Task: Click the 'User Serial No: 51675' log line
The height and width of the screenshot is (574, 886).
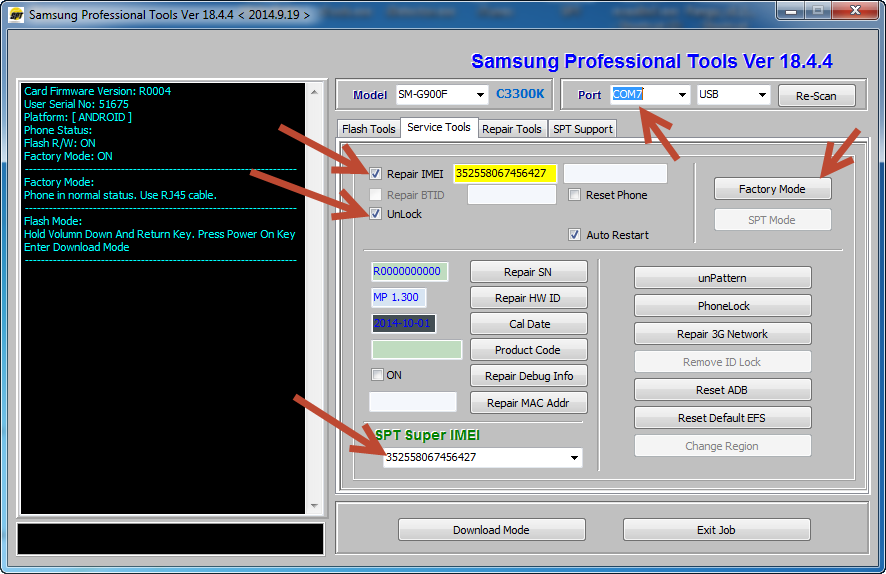Action: coord(76,104)
